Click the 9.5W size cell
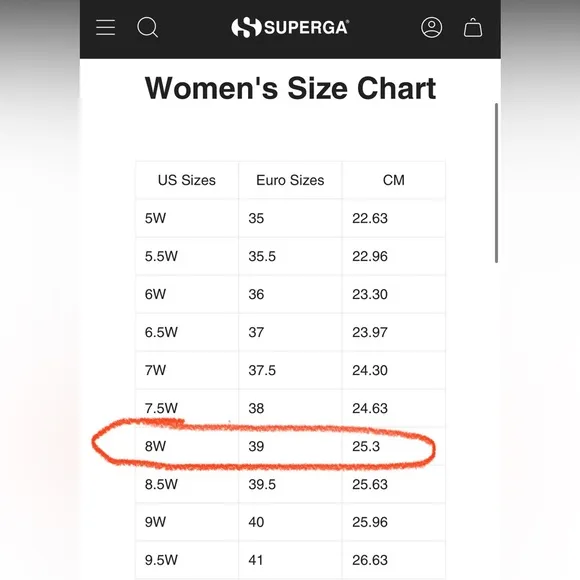The image size is (580, 580). pyautogui.click(x=187, y=560)
